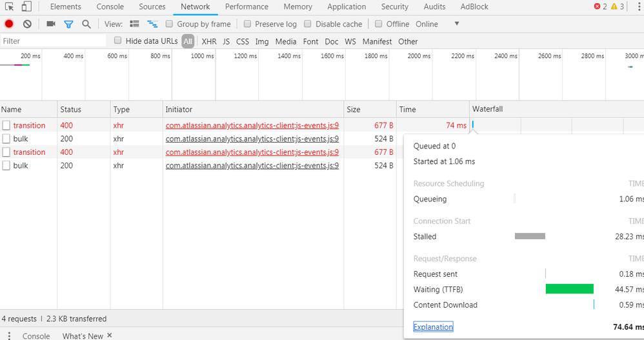Open the Explanation link in timing popup

pyautogui.click(x=433, y=327)
